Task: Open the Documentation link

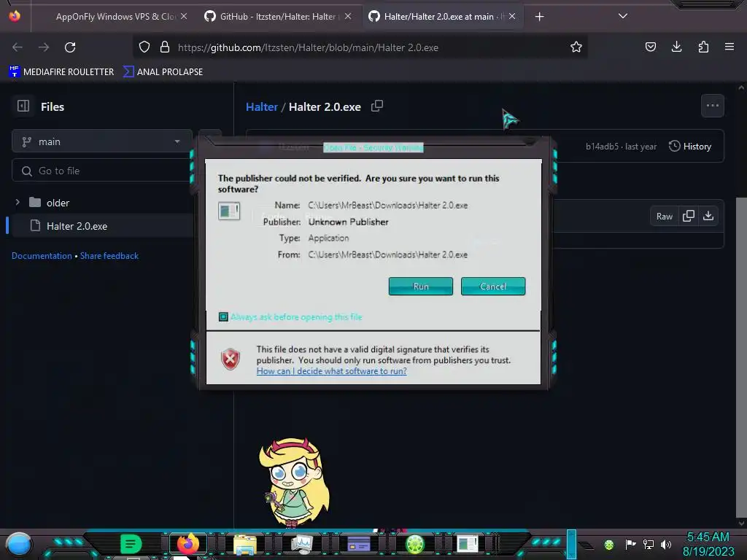Action: (x=42, y=256)
